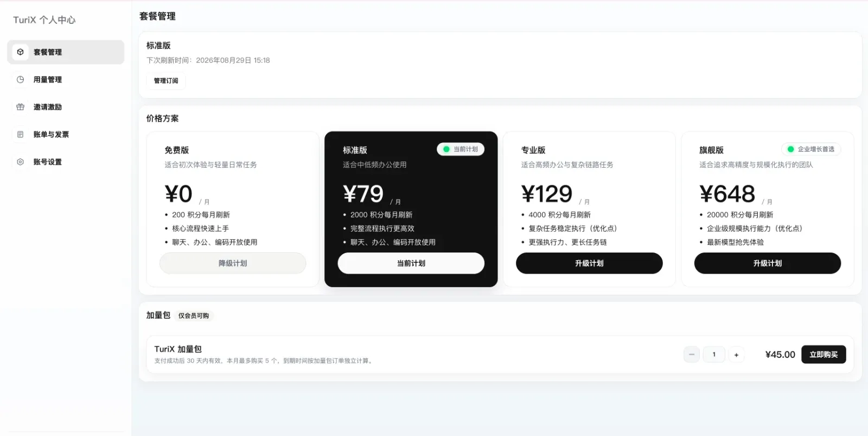Click the ¥45.00 price text
Image resolution: width=868 pixels, height=436 pixels.
(x=780, y=355)
